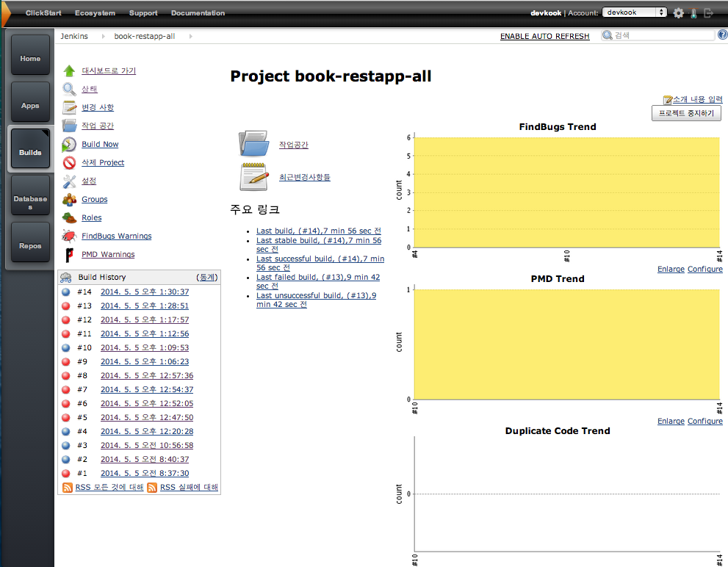
Task: Click blue status ball of build #10
Action: 66,348
